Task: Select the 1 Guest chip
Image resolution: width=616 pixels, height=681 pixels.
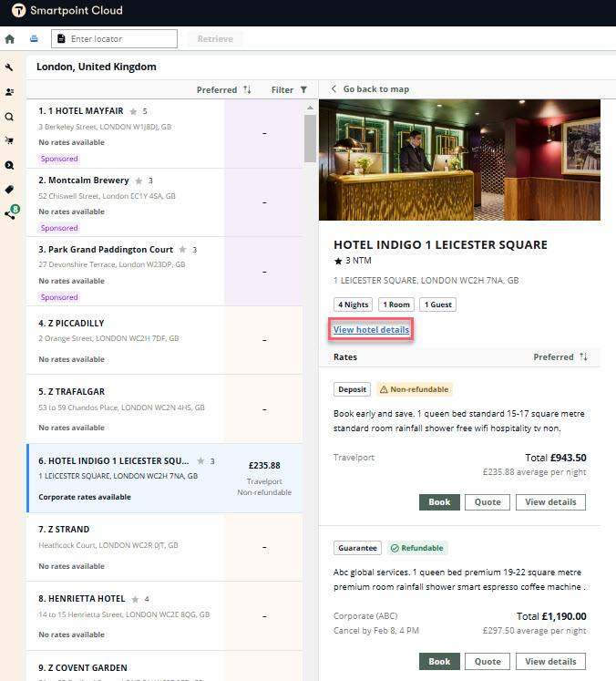Action: (x=438, y=304)
